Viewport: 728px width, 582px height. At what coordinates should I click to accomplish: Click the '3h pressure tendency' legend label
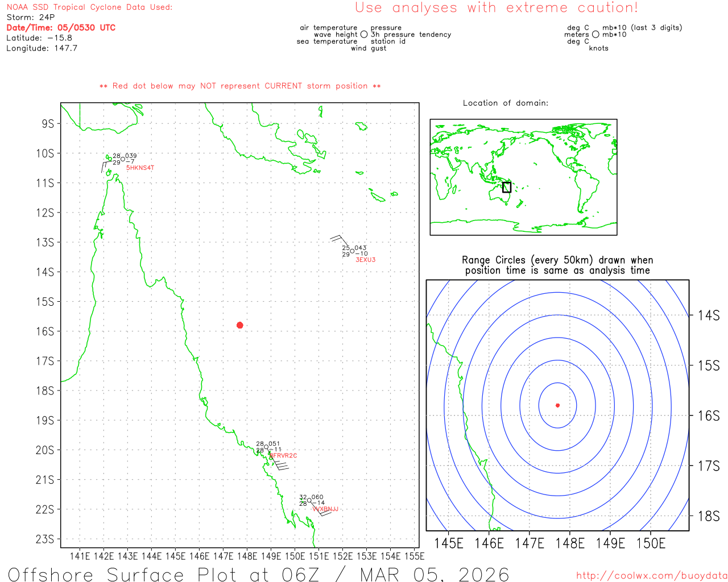point(411,35)
